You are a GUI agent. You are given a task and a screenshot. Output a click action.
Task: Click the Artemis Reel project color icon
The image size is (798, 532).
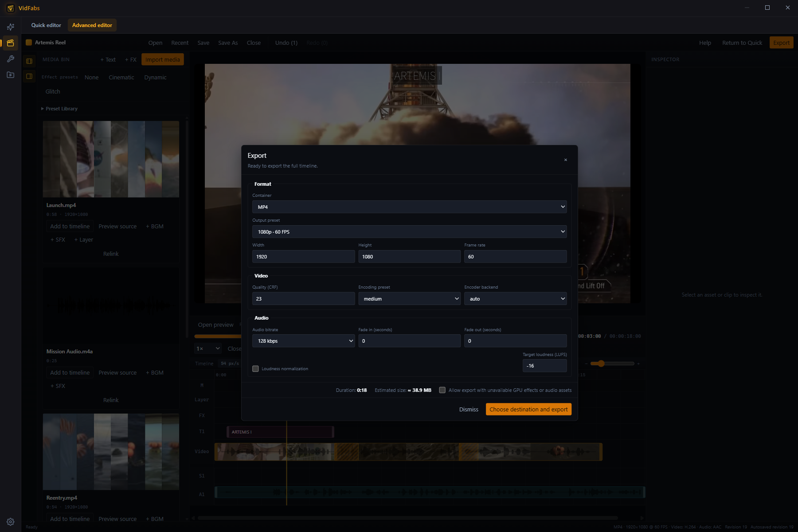(x=29, y=43)
